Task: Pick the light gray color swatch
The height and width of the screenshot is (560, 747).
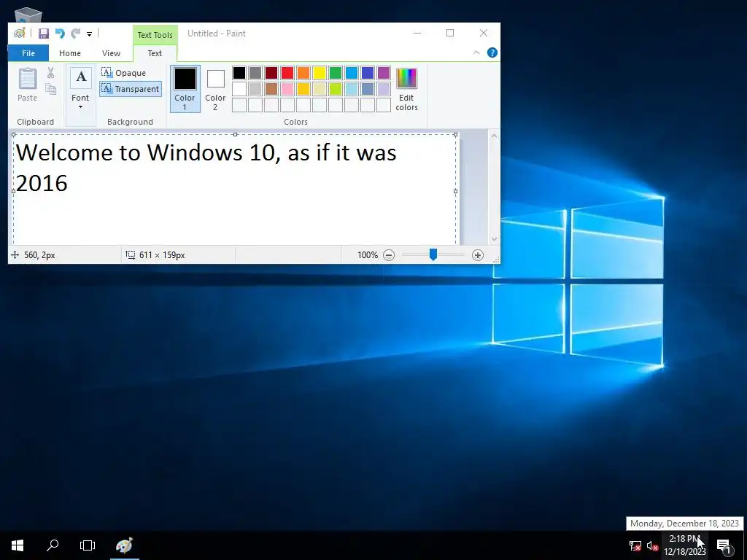Action: [255, 88]
